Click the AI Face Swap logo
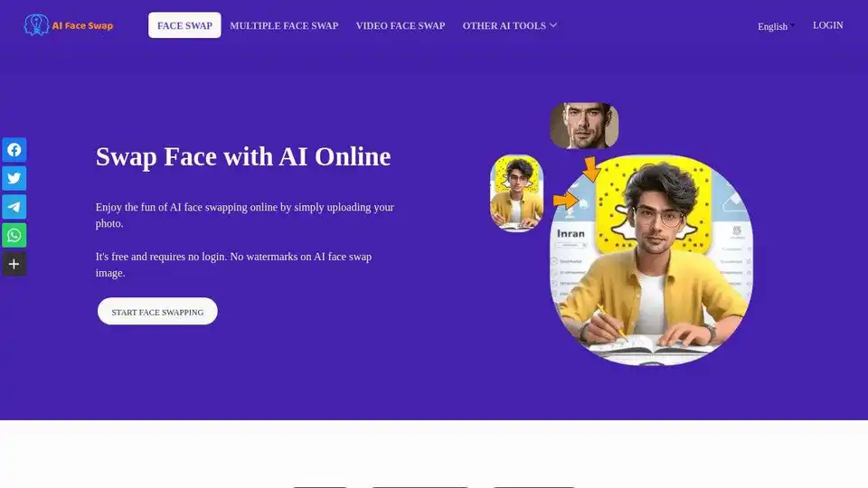868x488 pixels. [68, 25]
